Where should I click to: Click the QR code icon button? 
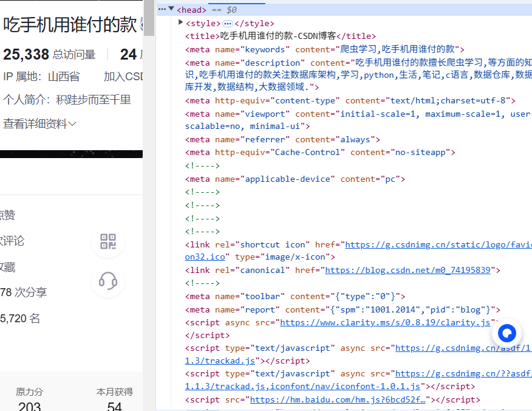[108, 241]
